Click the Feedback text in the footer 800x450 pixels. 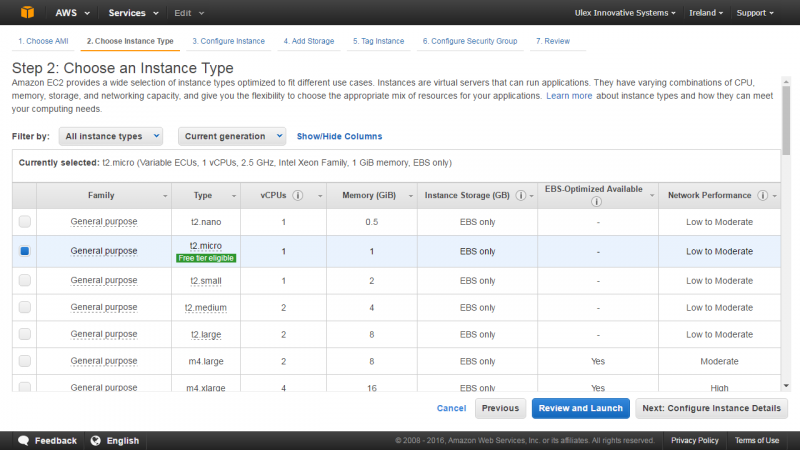point(56,440)
